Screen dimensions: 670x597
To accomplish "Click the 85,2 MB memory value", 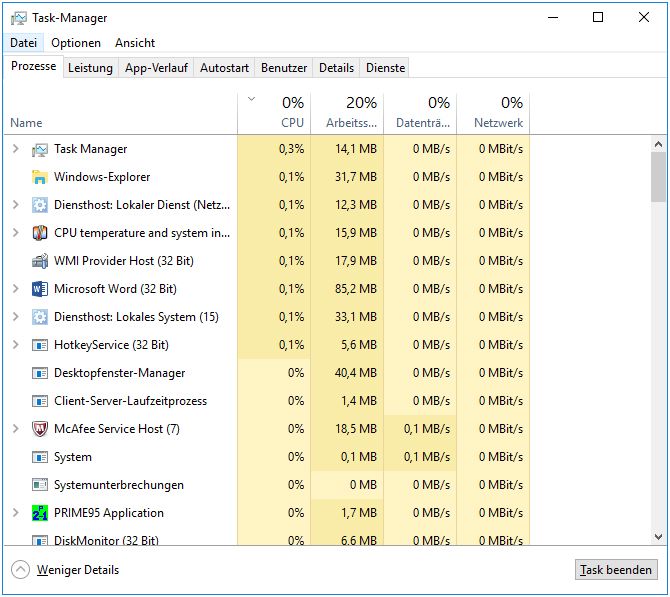I will (x=356, y=289).
